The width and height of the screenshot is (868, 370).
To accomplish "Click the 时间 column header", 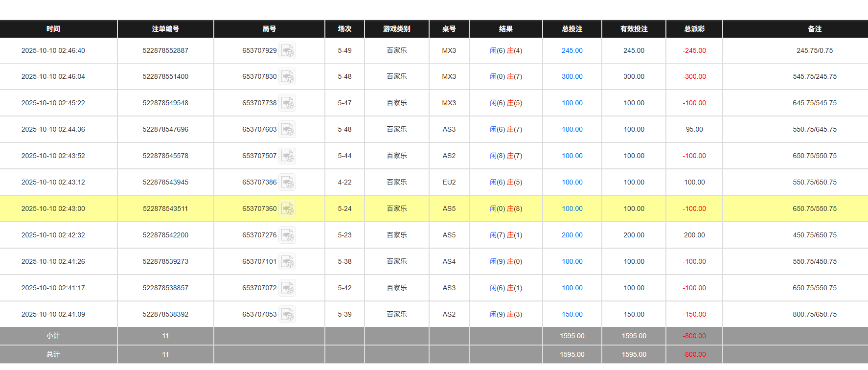I will coord(53,29).
